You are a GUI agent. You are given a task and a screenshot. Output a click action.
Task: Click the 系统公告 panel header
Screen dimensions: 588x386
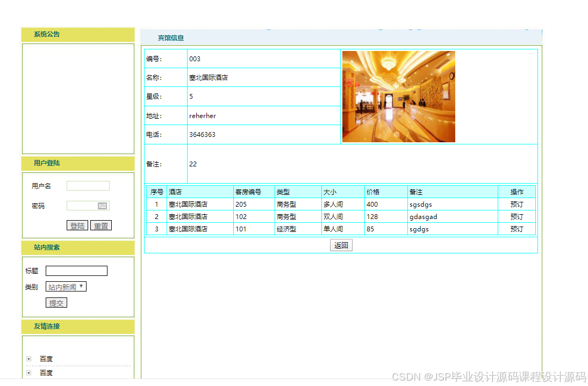[x=78, y=34]
